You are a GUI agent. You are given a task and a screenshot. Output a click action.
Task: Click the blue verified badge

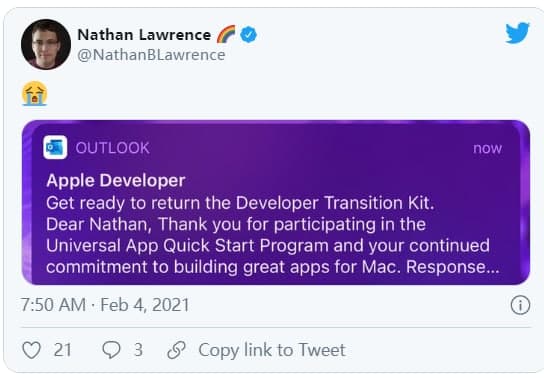(x=248, y=35)
